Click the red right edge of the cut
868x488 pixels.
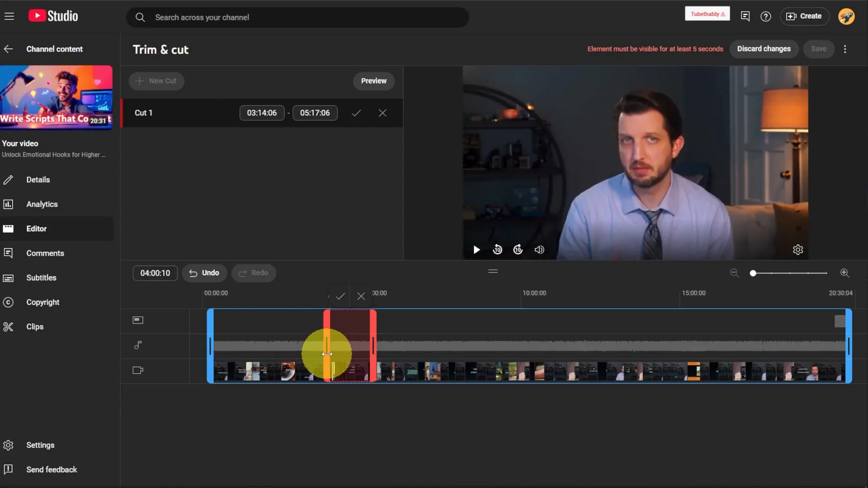point(373,346)
